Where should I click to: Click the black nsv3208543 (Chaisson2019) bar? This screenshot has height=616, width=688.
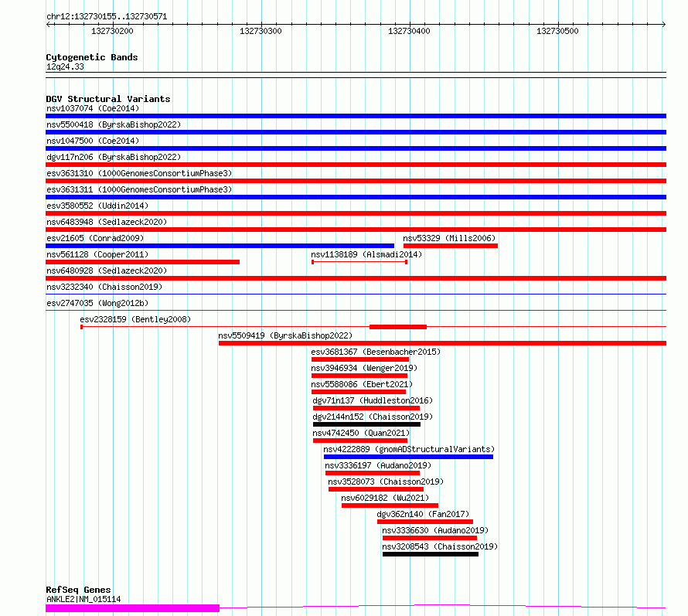click(x=431, y=554)
